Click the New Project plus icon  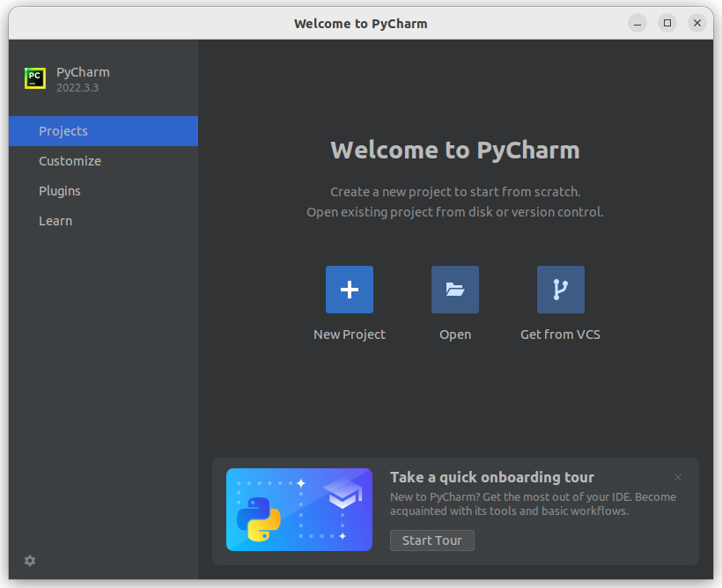coord(349,289)
